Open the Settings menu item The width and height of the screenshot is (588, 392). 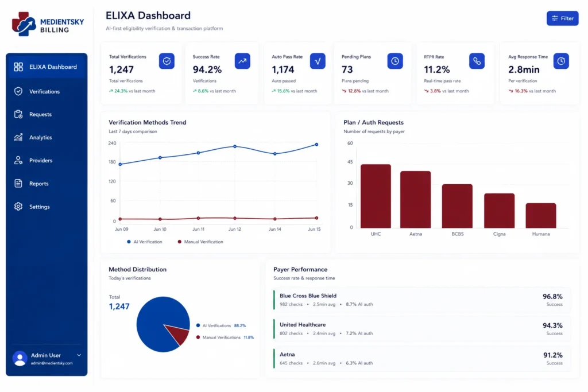(x=47, y=207)
